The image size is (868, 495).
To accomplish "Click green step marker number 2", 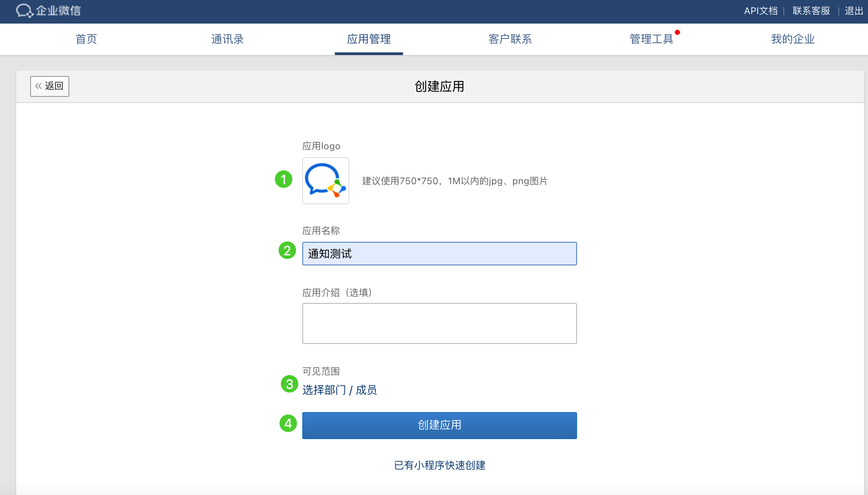I will pyautogui.click(x=287, y=251).
